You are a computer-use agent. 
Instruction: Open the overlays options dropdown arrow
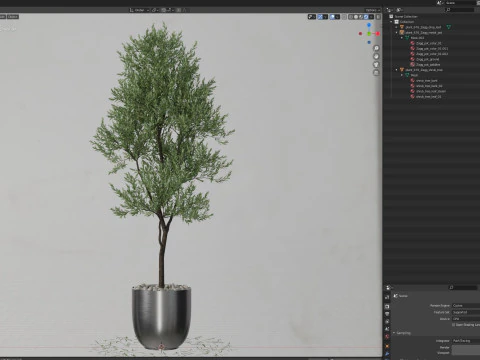tap(337, 17)
